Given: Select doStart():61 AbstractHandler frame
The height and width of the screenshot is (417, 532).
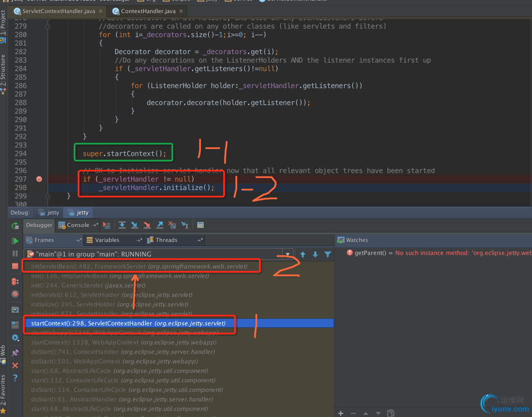Looking at the screenshot, I should pyautogui.click(x=179, y=399).
